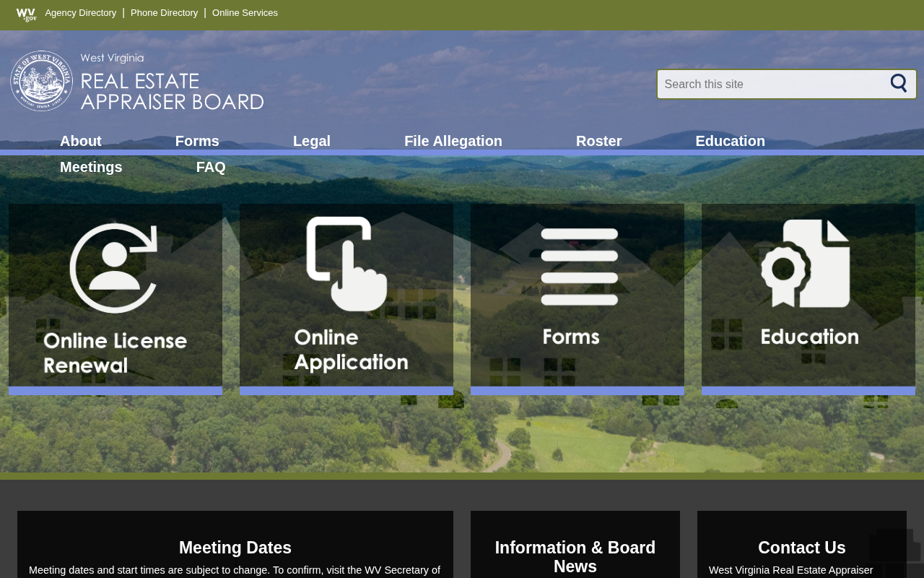Image resolution: width=924 pixels, height=578 pixels.
Task: Open the Online License Renewal tile icon
Action: tap(114, 268)
